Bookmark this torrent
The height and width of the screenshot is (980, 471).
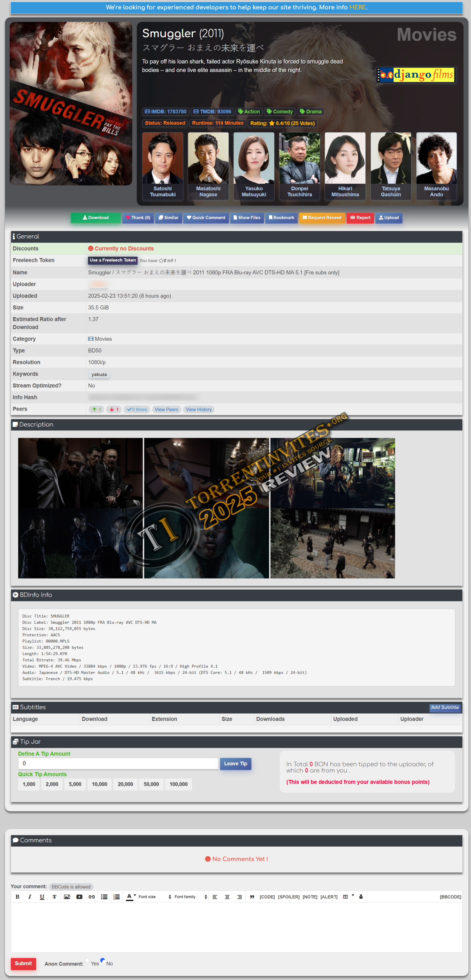point(281,218)
